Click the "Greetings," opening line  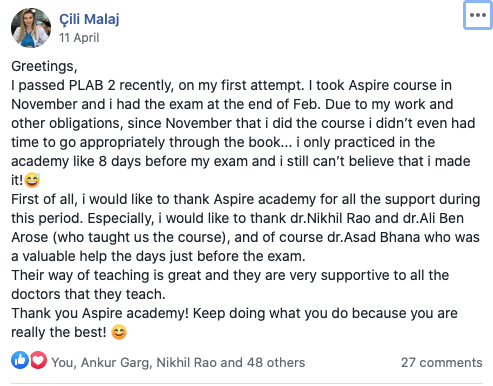pyautogui.click(x=44, y=66)
